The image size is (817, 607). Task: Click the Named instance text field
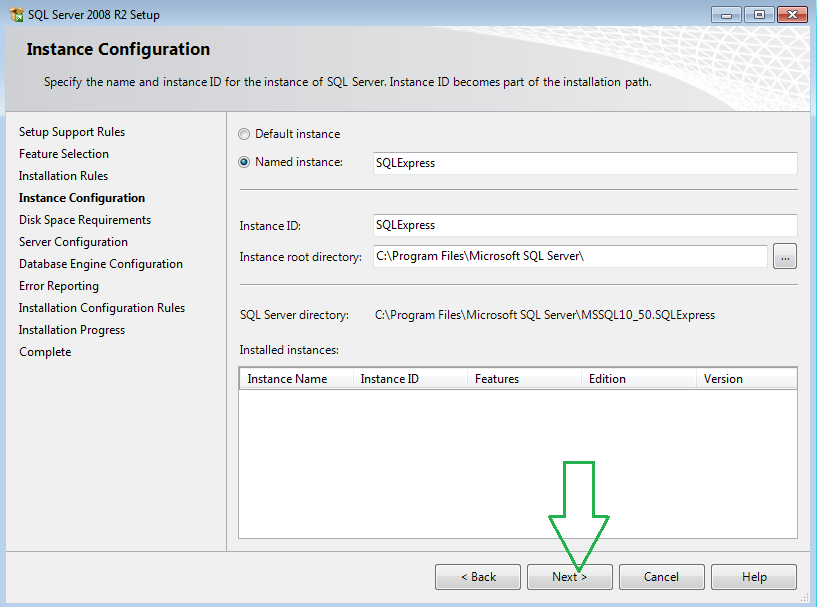(x=585, y=163)
